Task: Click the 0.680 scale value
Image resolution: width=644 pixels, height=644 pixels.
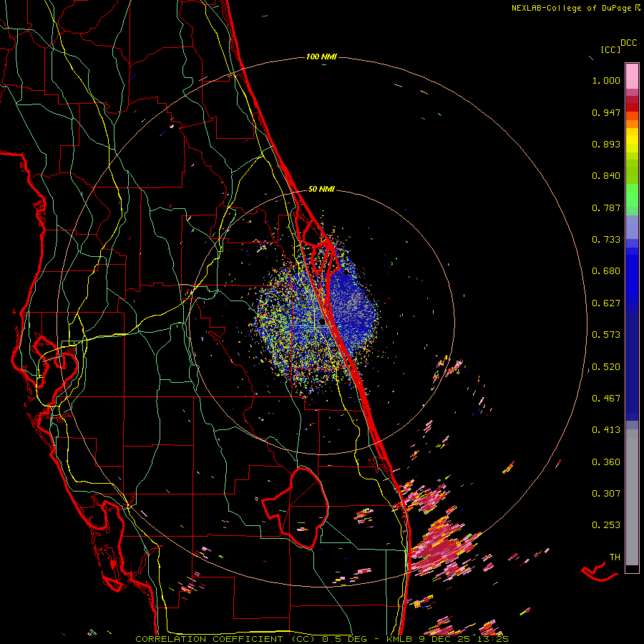Action: [606, 271]
